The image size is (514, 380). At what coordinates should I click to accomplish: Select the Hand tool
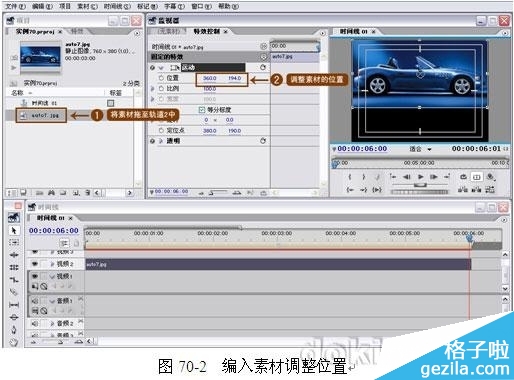tap(14, 342)
